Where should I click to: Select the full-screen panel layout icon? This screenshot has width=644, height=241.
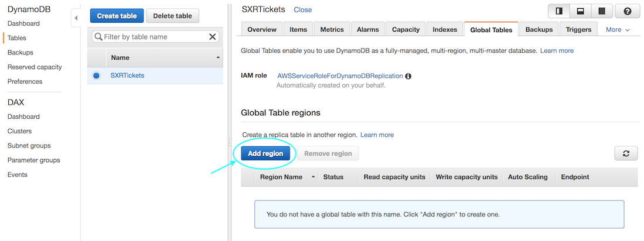pos(602,12)
